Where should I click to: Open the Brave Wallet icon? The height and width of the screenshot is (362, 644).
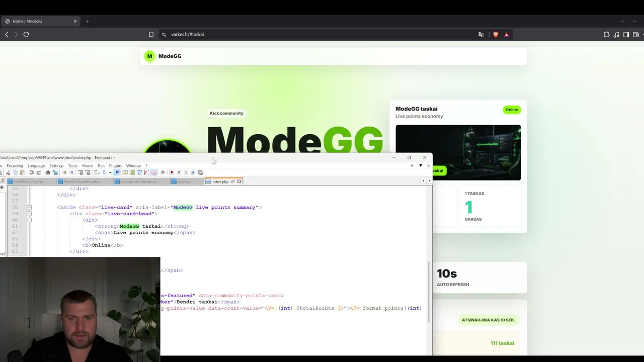point(636,35)
